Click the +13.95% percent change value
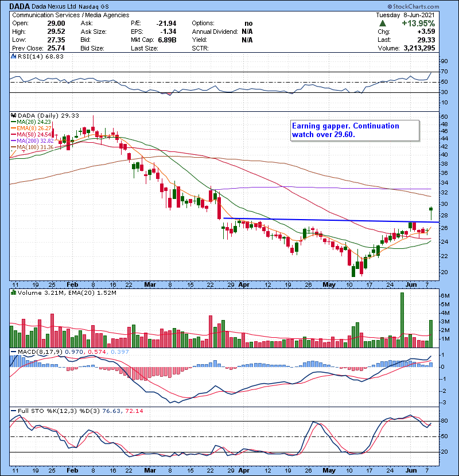Viewport: 459px width, 476px height. click(x=418, y=24)
